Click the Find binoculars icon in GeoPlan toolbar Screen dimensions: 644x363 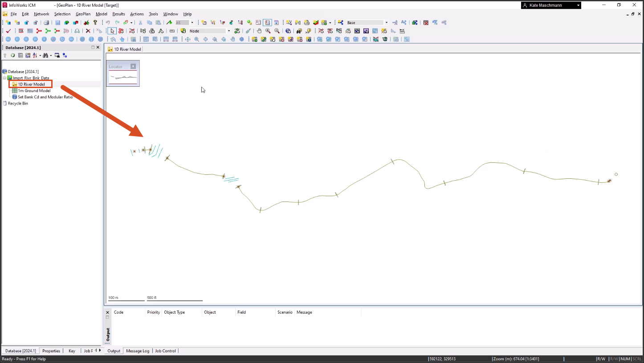coord(299,31)
